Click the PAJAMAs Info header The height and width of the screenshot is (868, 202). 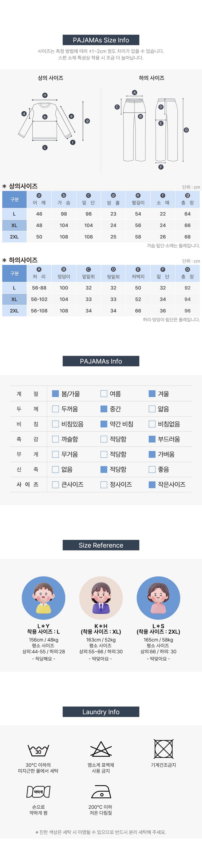(x=101, y=361)
